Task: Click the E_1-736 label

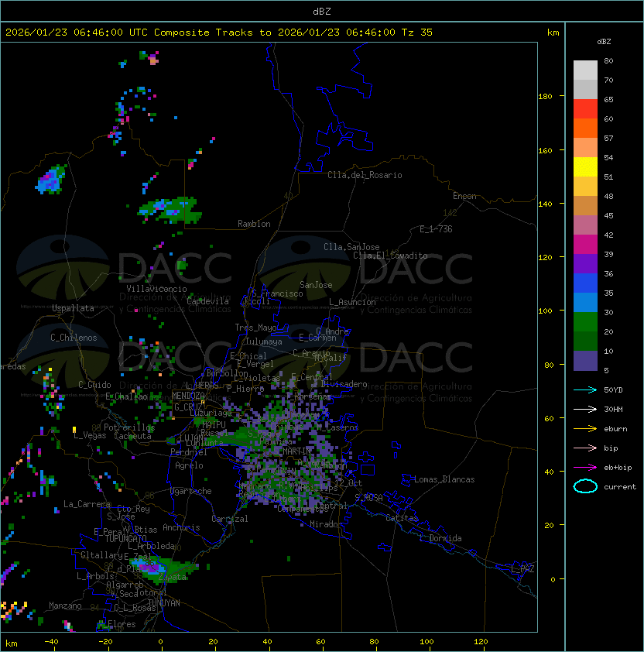Action: click(436, 229)
